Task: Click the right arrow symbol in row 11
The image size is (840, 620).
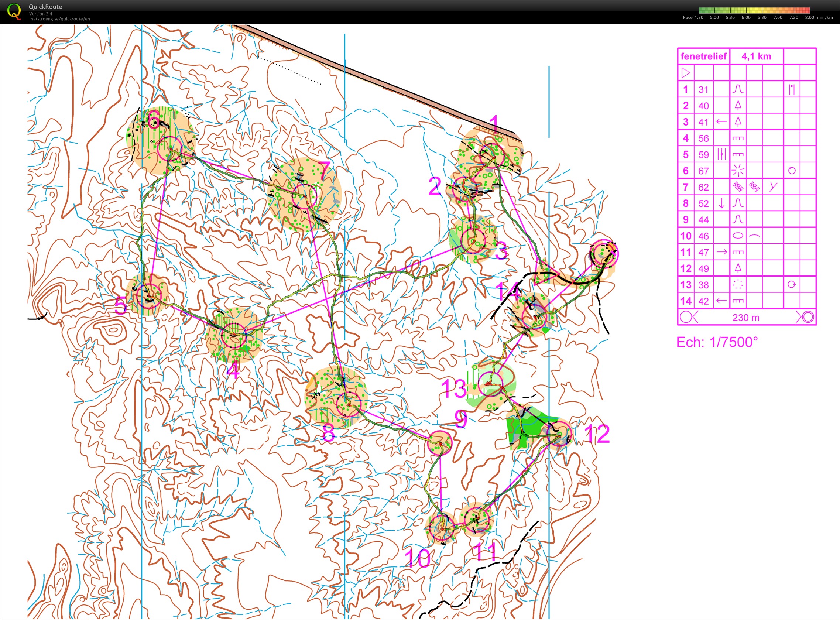Action: click(721, 252)
